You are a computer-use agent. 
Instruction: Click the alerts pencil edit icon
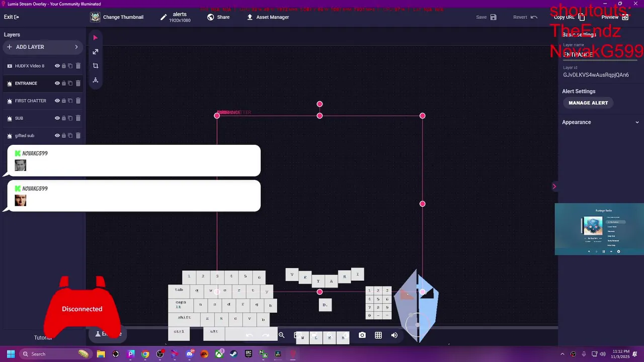point(164,17)
